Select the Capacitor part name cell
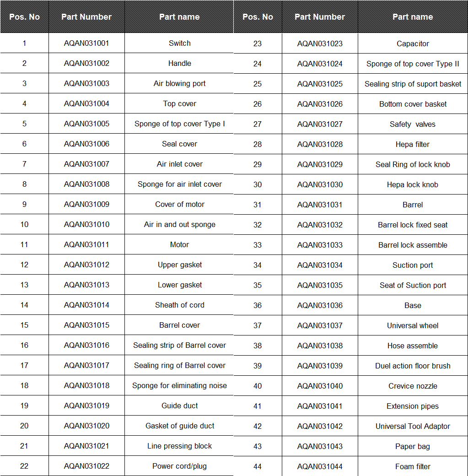The height and width of the screenshot is (476, 468). pos(413,43)
